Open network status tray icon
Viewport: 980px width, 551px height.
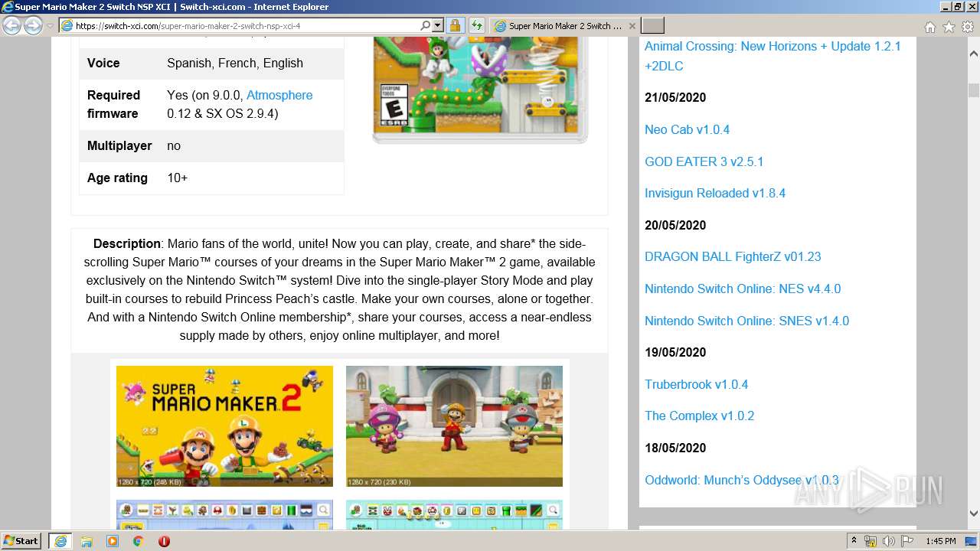(871, 541)
